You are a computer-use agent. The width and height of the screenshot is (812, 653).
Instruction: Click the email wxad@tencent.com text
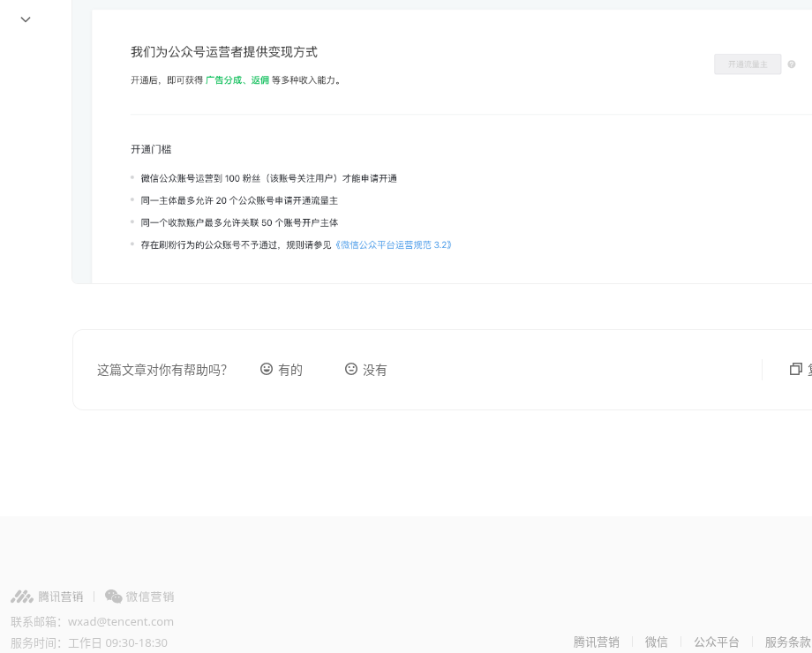click(x=121, y=621)
